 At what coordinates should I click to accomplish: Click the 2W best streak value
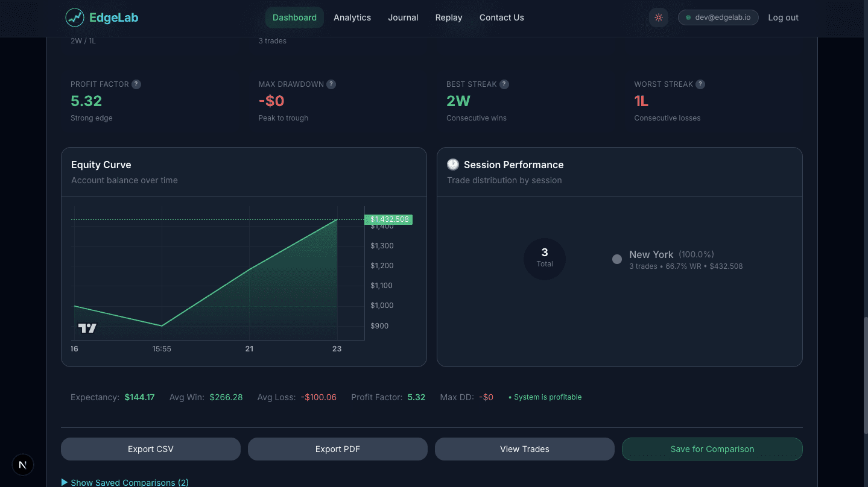pos(458,101)
